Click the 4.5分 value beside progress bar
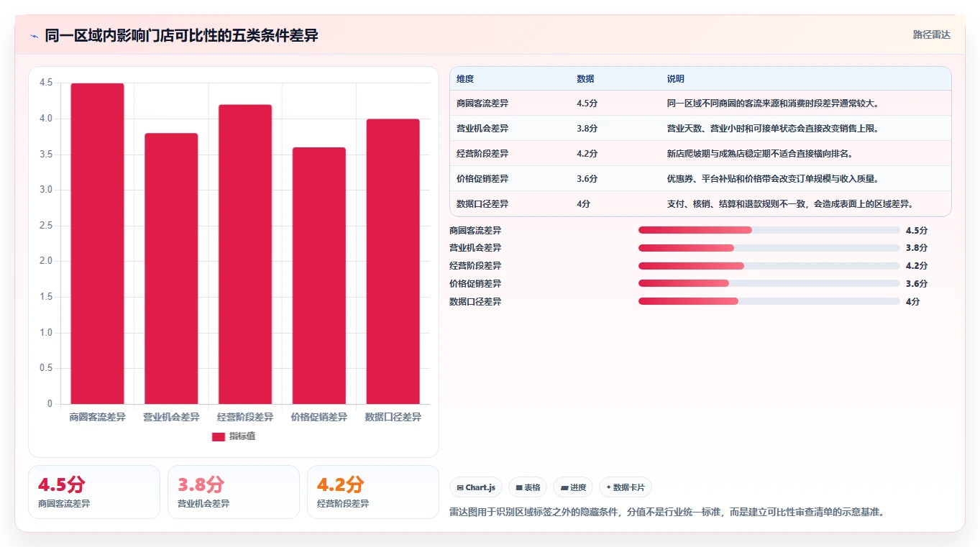The height and width of the screenshot is (547, 980). (917, 230)
